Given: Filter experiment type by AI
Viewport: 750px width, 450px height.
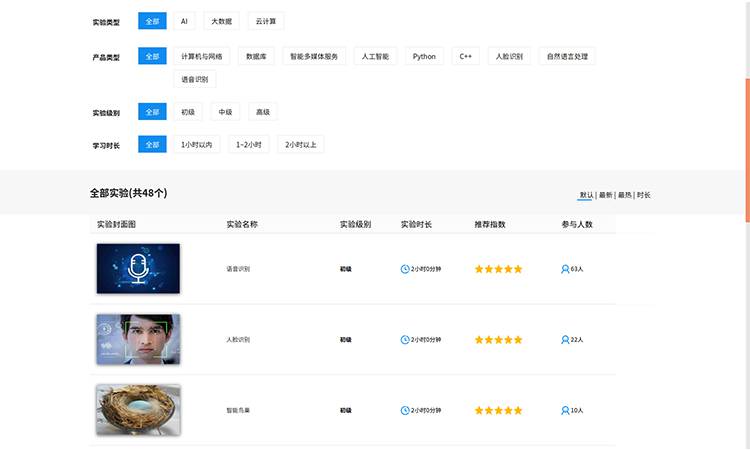Looking at the screenshot, I should 184,21.
